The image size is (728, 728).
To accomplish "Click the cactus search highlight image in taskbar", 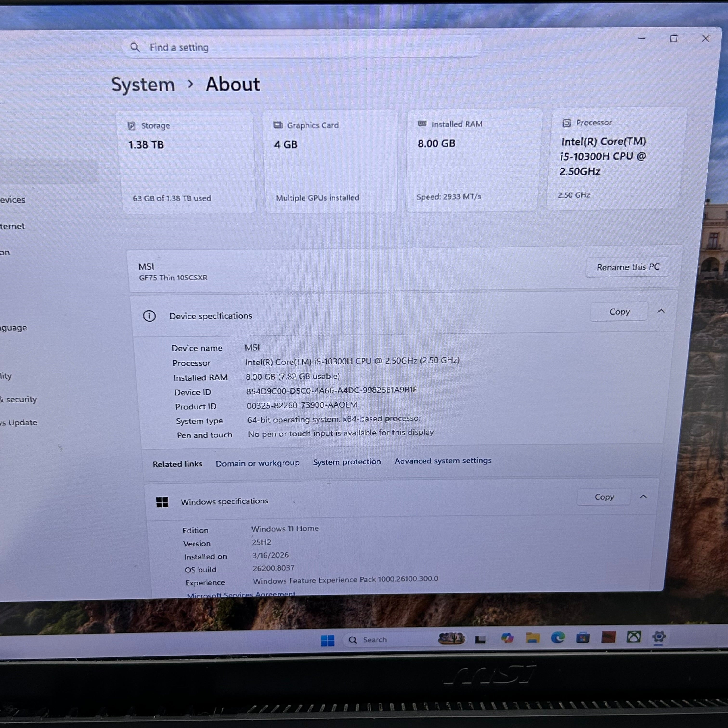I will click(451, 638).
